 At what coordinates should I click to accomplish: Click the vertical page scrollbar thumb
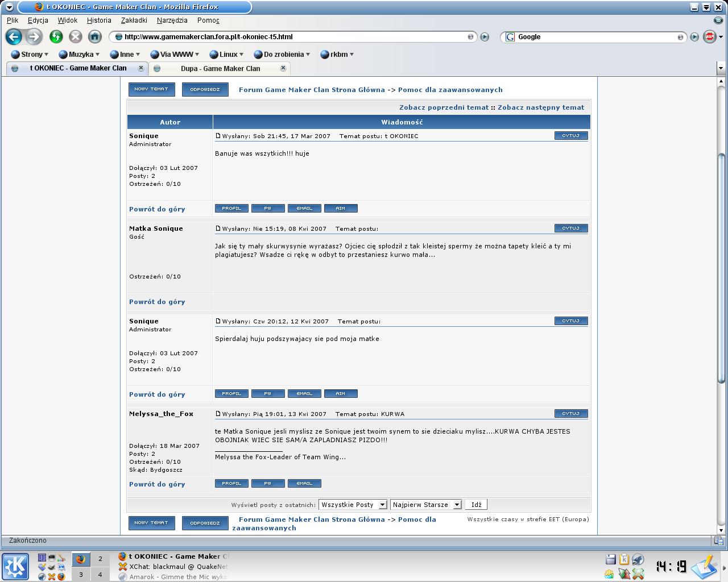click(x=721, y=267)
